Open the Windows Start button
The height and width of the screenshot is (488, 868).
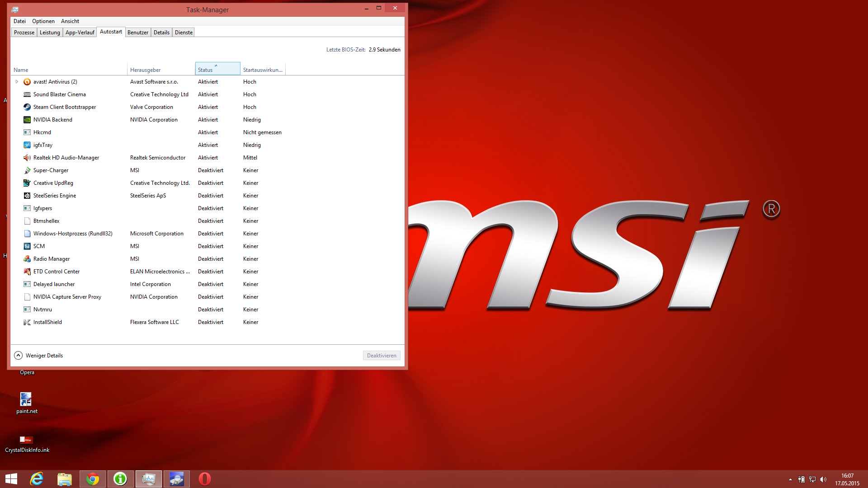coord(11,479)
